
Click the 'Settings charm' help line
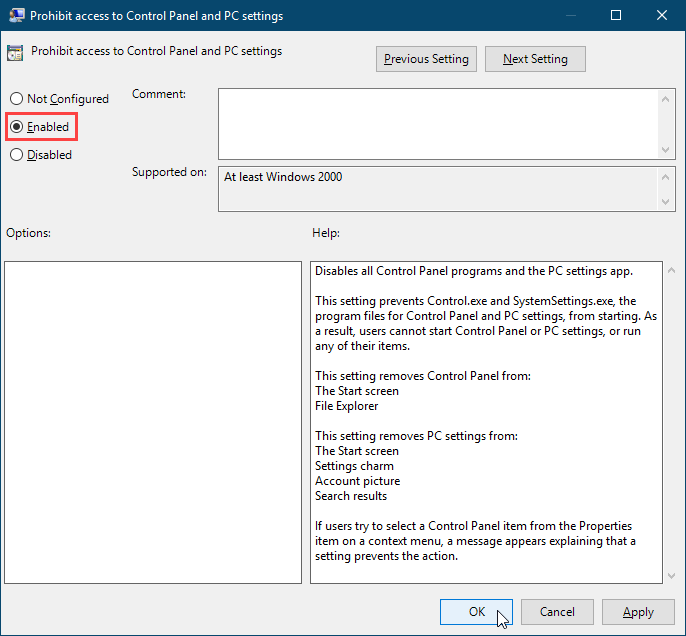(354, 466)
